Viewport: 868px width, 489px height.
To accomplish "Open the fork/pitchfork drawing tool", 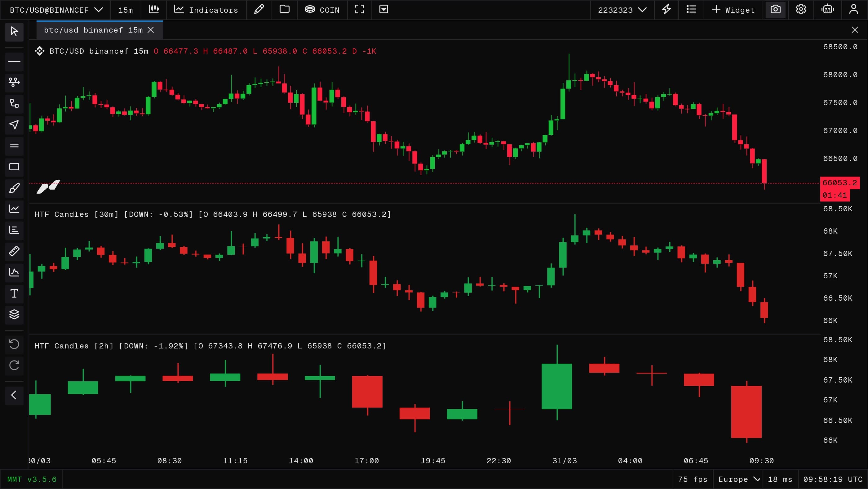I will (x=14, y=82).
